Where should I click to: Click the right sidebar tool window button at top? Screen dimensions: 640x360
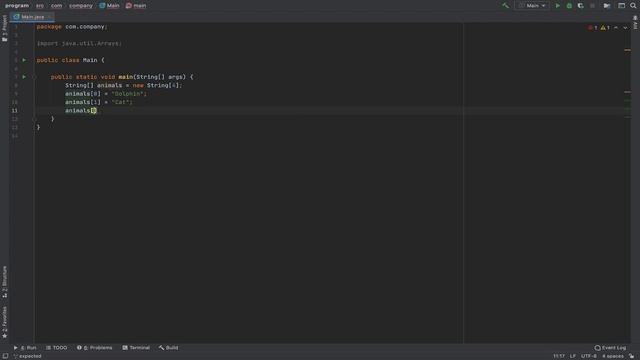(636, 23)
